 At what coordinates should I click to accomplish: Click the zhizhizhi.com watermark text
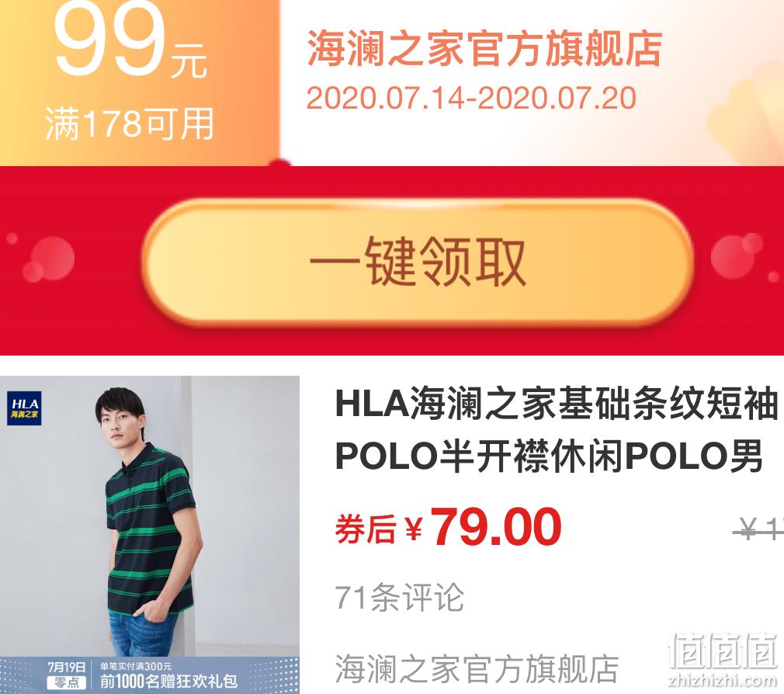tap(723, 680)
